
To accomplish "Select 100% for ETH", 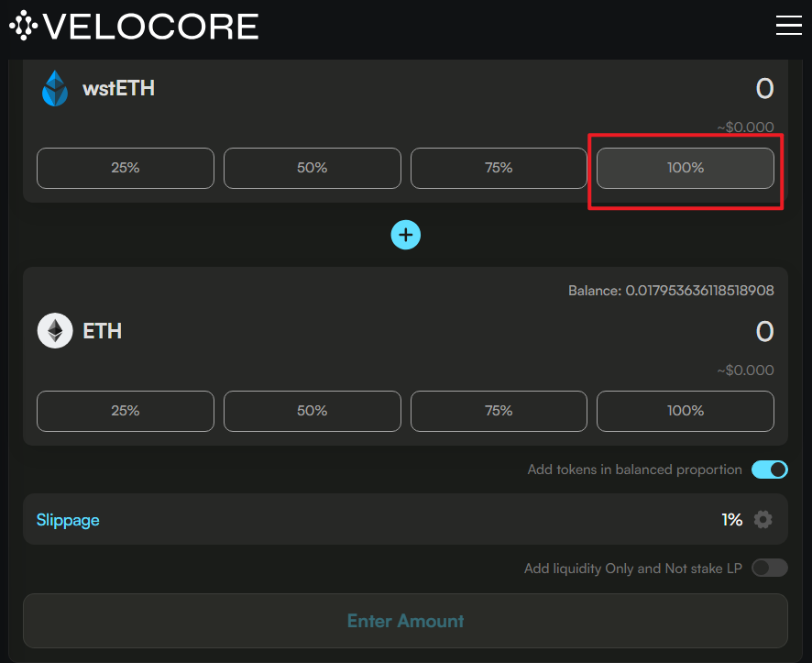I will pos(686,411).
